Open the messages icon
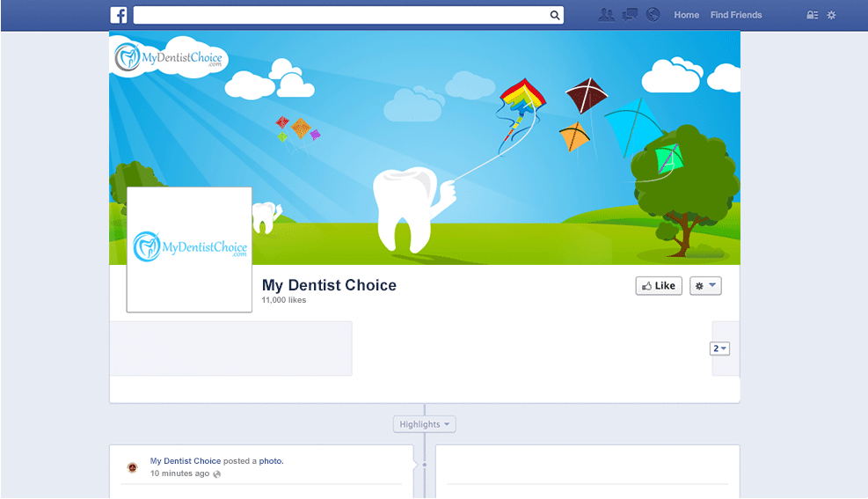 (630, 15)
